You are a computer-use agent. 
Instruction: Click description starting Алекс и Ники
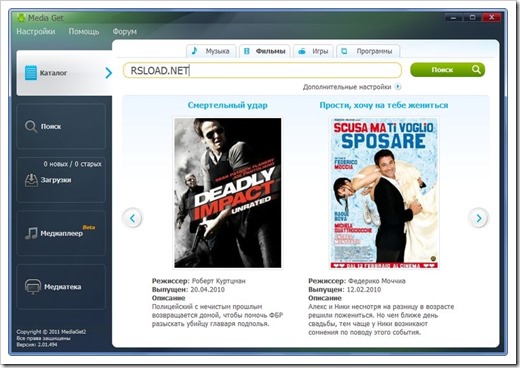381,319
